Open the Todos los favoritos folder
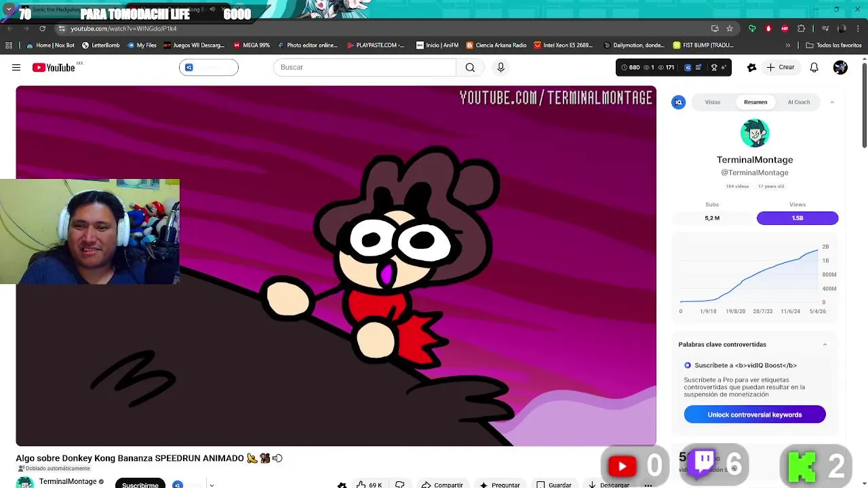The width and height of the screenshot is (868, 488). point(833,45)
